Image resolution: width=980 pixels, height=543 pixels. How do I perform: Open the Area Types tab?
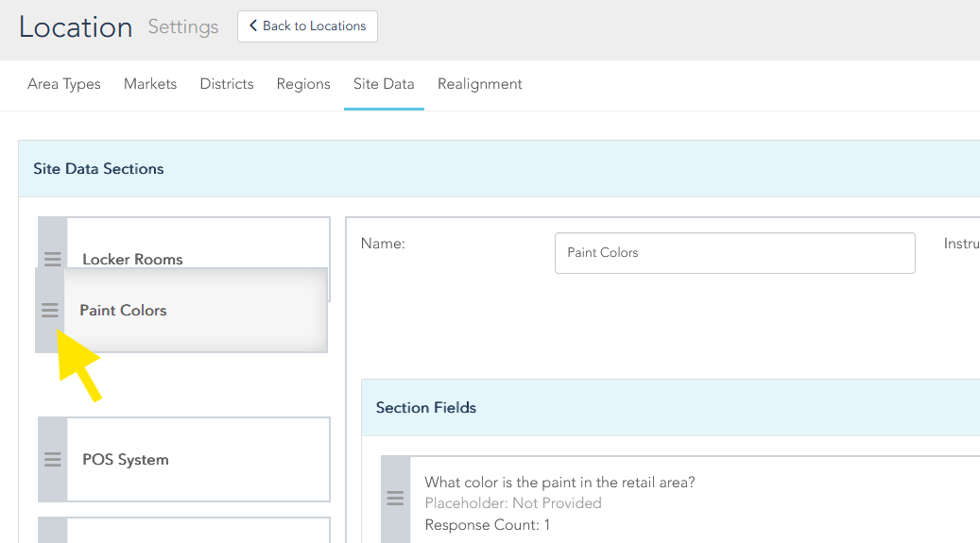[64, 84]
